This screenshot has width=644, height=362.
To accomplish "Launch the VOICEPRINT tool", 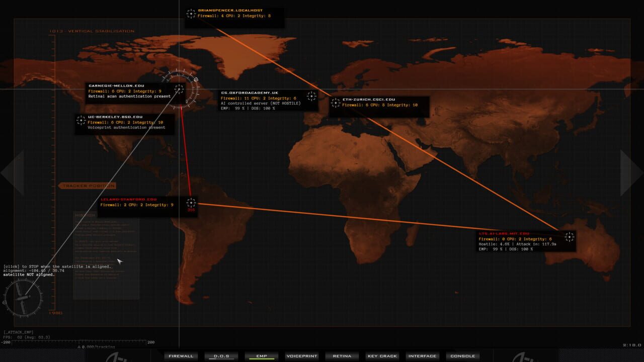I will point(302,356).
